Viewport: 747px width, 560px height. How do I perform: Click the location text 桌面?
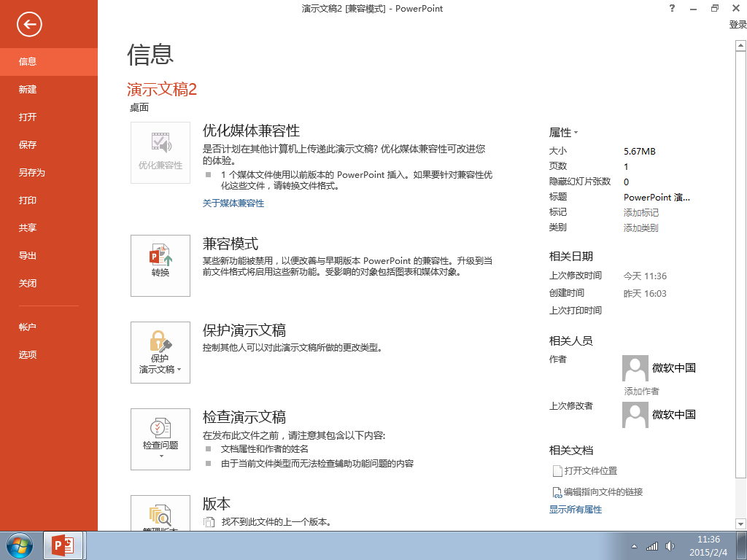click(139, 108)
